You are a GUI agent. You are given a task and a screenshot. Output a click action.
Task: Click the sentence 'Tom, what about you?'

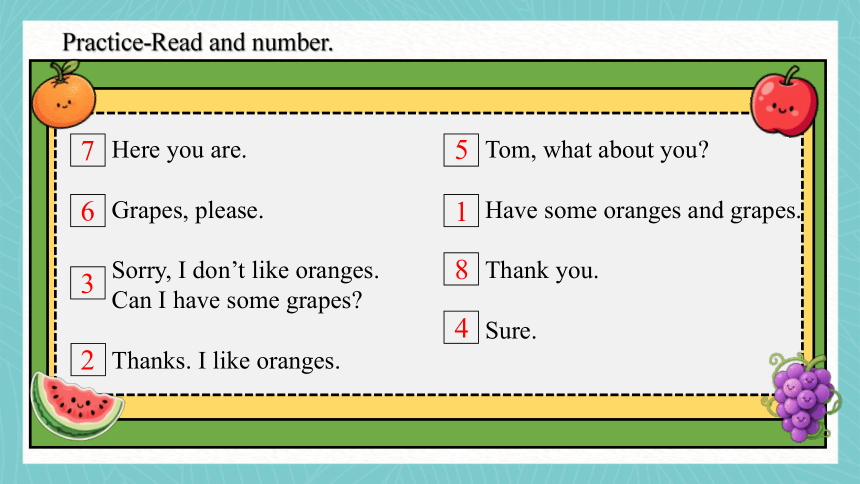point(597,150)
